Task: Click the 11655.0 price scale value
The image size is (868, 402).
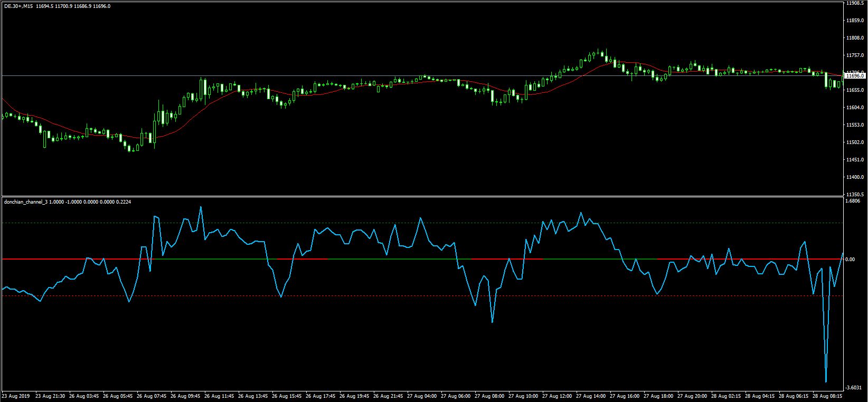Action: (x=854, y=90)
